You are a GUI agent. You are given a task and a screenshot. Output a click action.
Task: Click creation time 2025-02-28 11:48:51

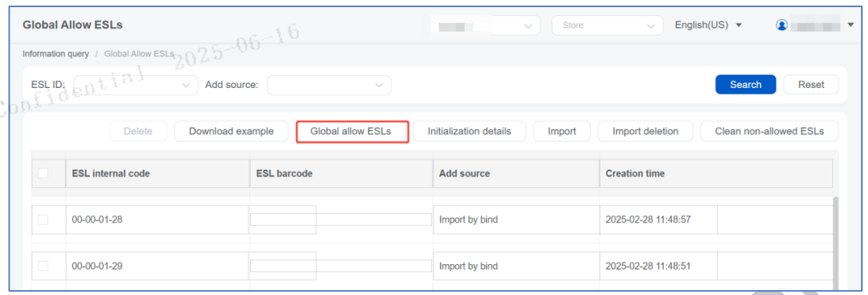648,266
